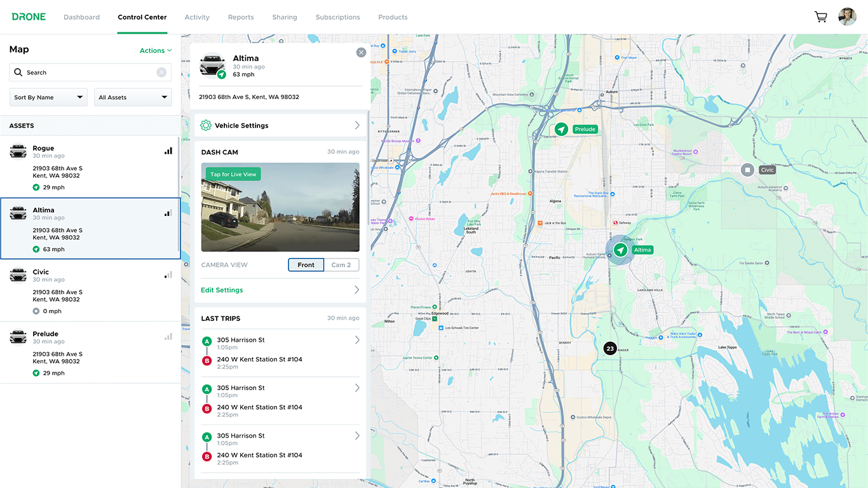Screen dimensions: 868x488
Task: Open the shopping cart icon
Action: (x=820, y=17)
